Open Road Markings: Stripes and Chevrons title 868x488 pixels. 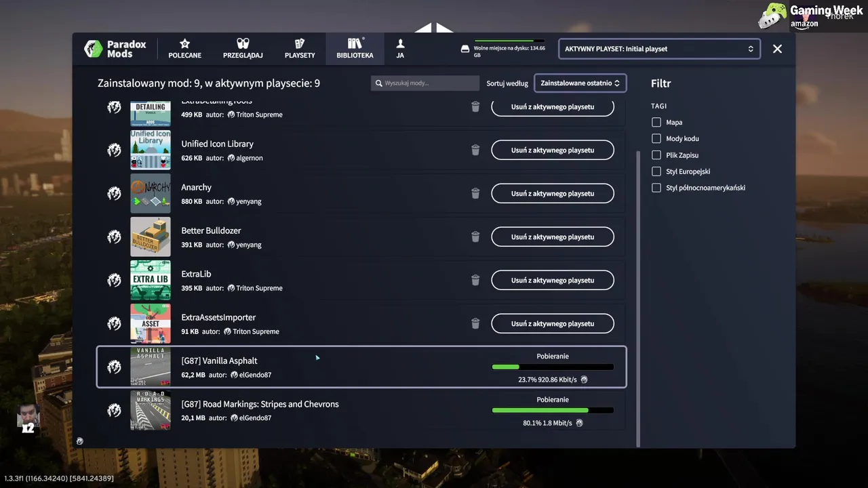pos(260,404)
